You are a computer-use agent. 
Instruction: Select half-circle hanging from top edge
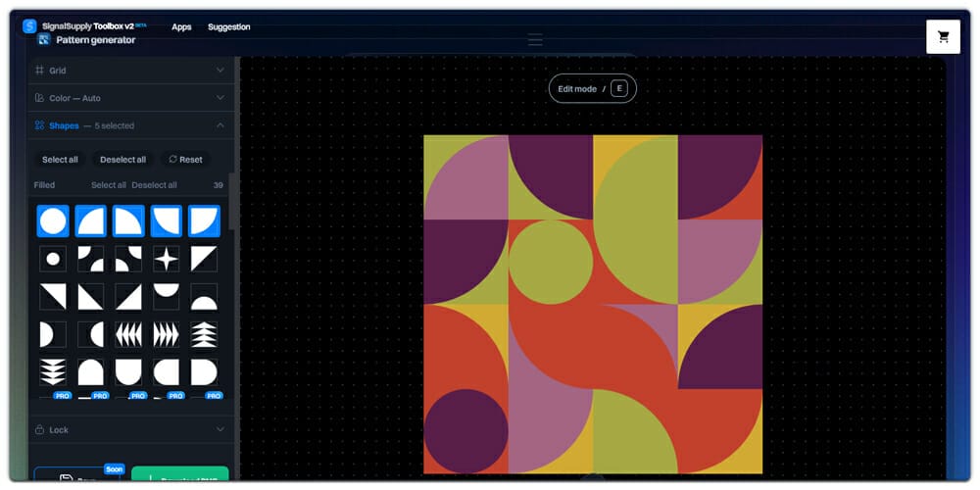(167, 297)
